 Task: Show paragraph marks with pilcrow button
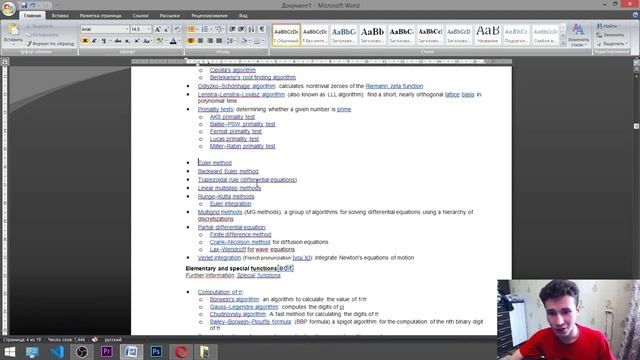262,29
